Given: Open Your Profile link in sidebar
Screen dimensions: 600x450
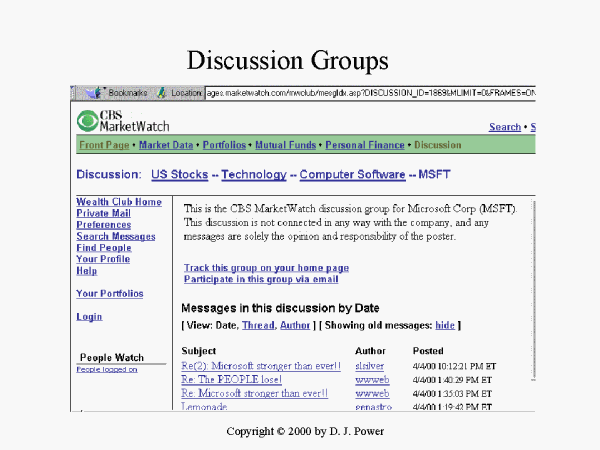Looking at the screenshot, I should [103, 259].
